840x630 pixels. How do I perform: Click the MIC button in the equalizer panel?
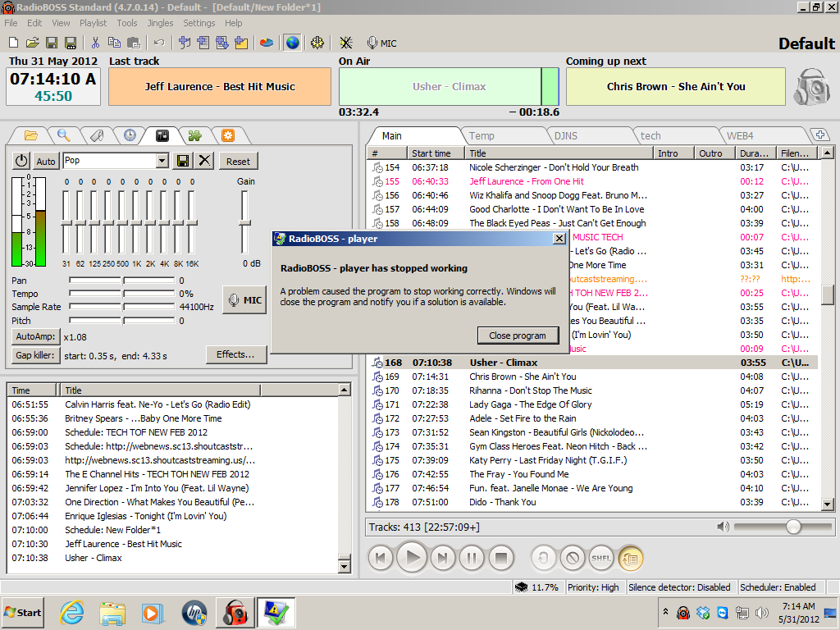(244, 300)
